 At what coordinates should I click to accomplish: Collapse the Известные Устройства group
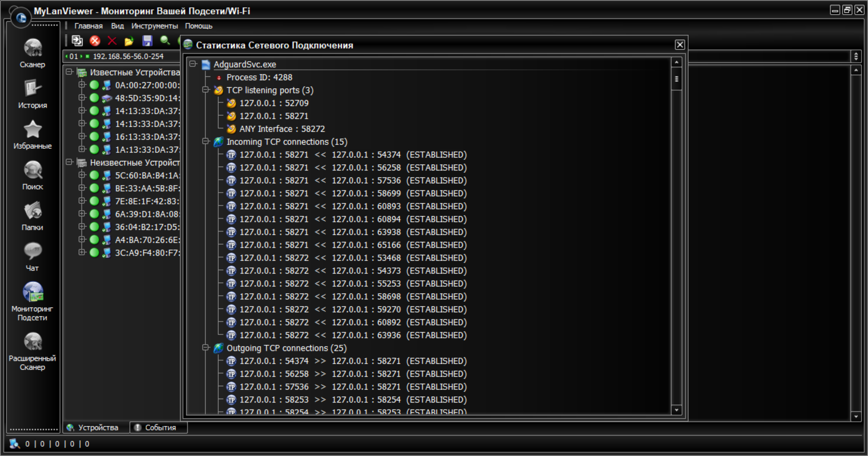(x=69, y=72)
